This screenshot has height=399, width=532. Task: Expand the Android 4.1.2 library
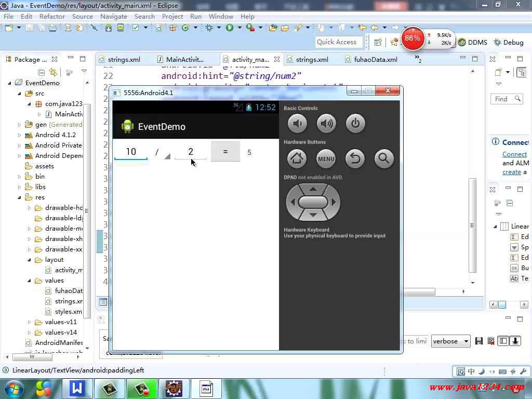coord(19,135)
